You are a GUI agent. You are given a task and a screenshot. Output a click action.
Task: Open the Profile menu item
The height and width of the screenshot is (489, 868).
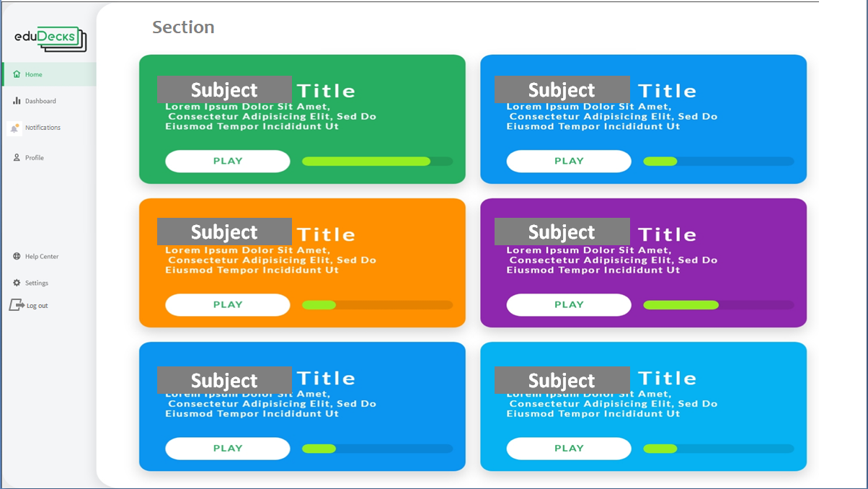pos(35,157)
